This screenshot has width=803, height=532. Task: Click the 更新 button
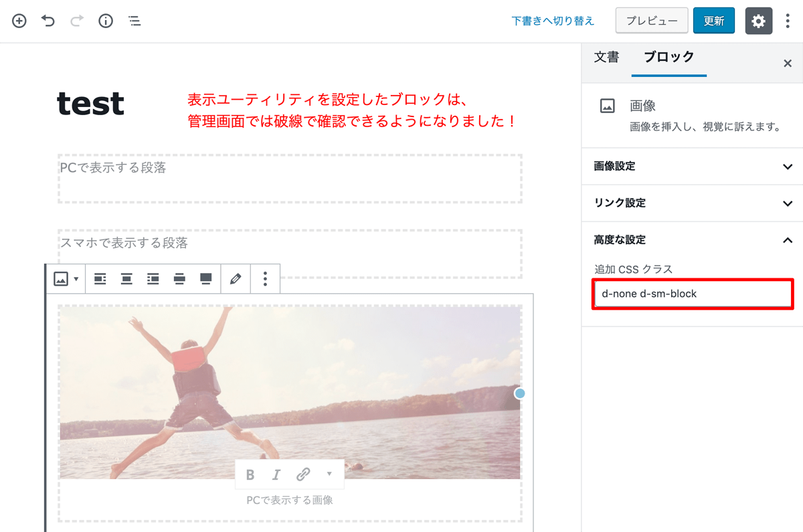[714, 21]
